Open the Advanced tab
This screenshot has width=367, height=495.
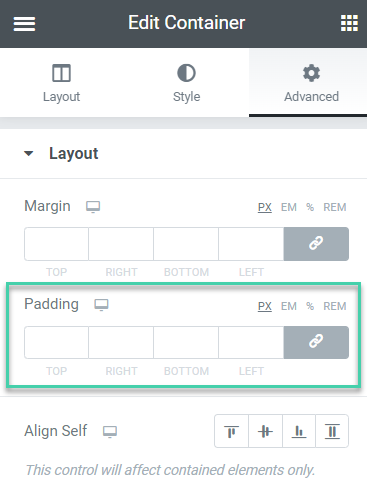pyautogui.click(x=311, y=83)
